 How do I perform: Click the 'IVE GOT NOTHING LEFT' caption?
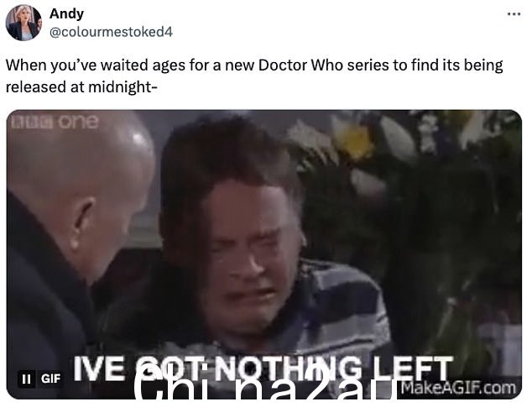(263, 369)
